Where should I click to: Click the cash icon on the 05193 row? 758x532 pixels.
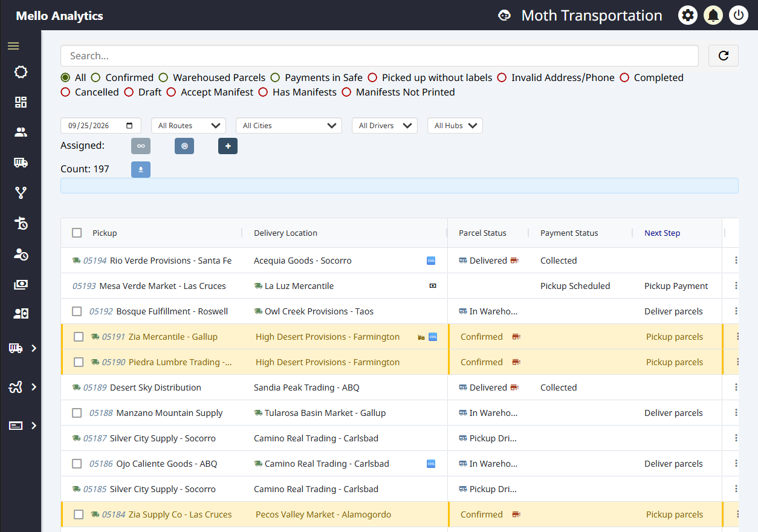(x=433, y=286)
